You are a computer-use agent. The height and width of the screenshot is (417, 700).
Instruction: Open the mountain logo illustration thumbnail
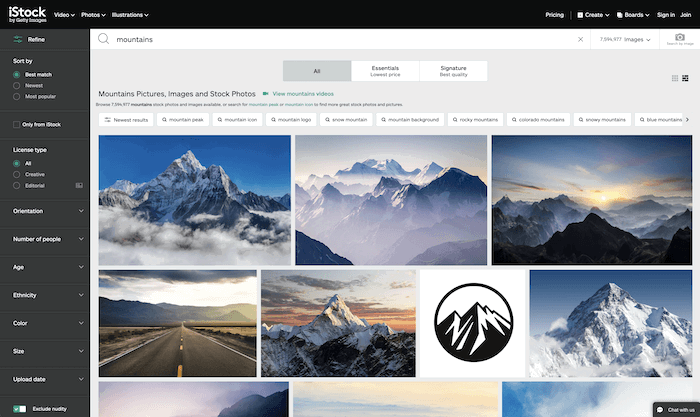[x=473, y=323]
